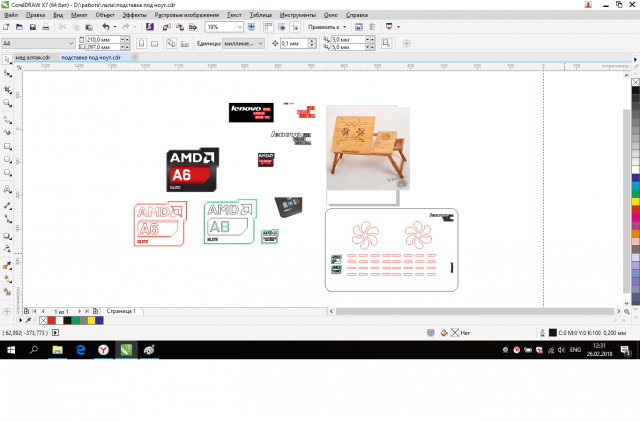Create a new document
Viewport: 640px width, 421px height.
[6, 27]
